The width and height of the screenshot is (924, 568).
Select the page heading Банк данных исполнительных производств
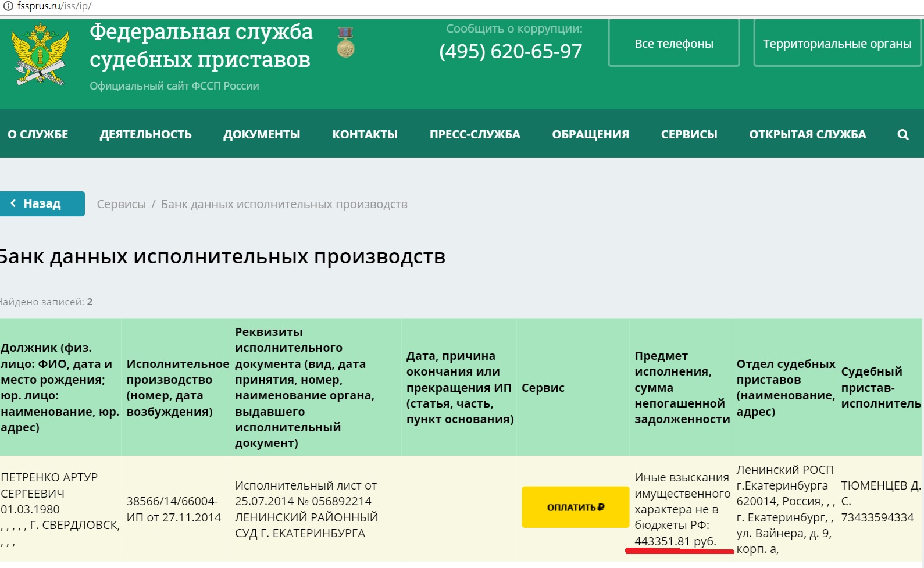222,256
